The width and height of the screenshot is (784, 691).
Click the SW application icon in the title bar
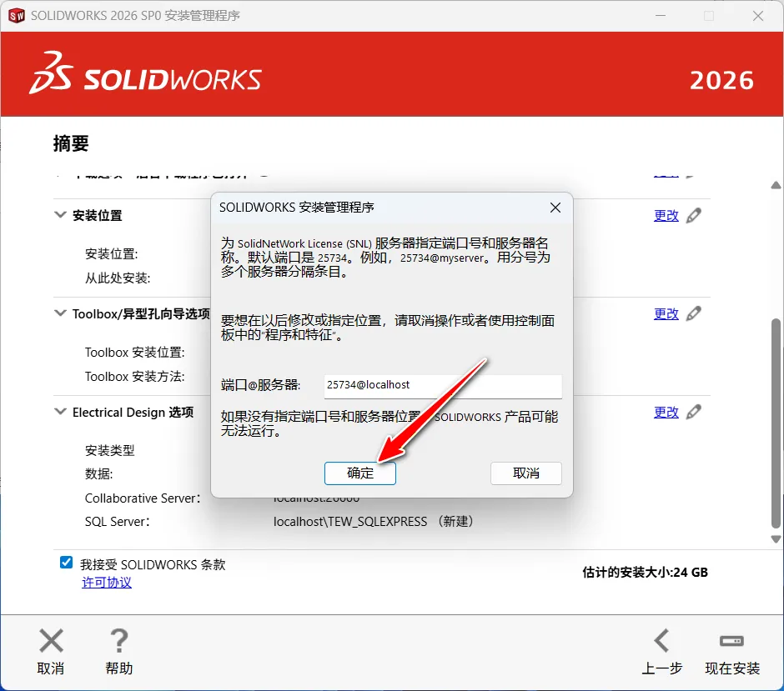pos(17,16)
